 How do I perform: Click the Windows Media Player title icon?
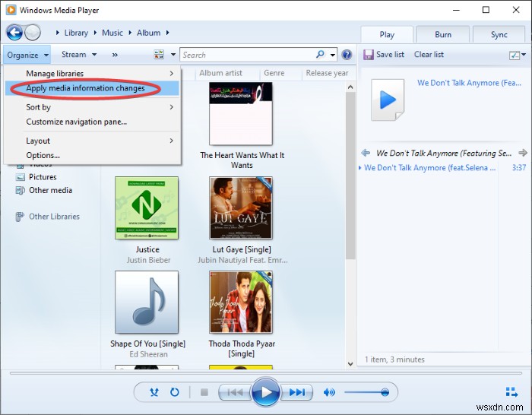(x=11, y=10)
